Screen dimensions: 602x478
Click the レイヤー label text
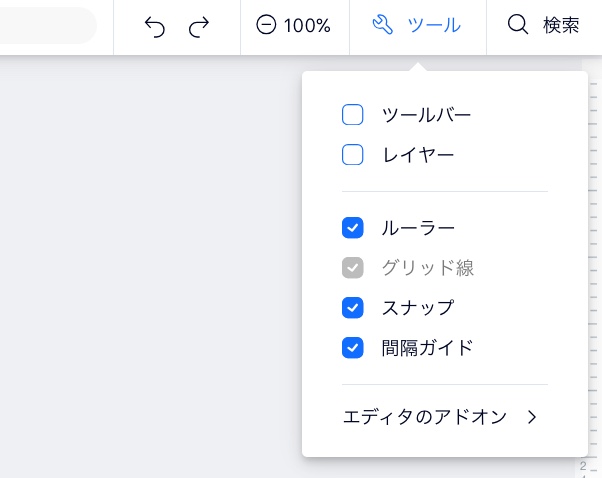418,155
